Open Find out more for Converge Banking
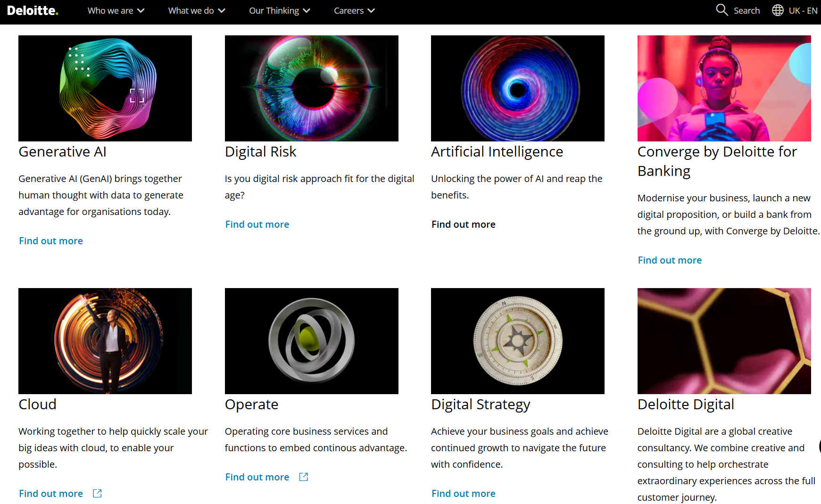The width and height of the screenshot is (821, 504). pos(670,260)
